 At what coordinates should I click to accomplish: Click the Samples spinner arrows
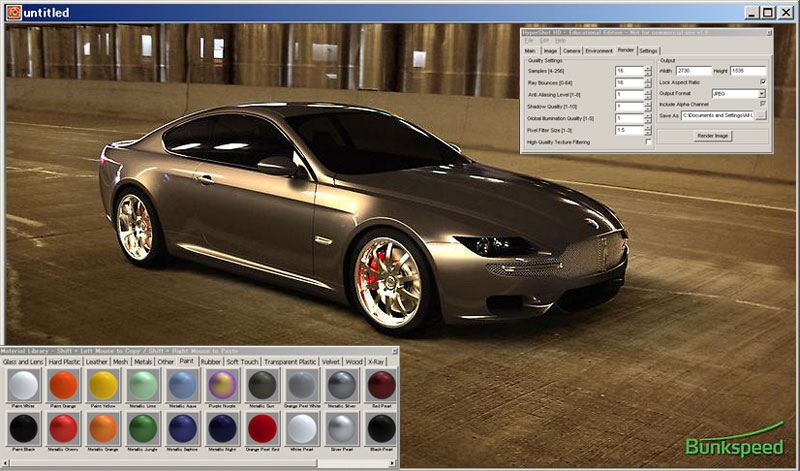[x=648, y=72]
